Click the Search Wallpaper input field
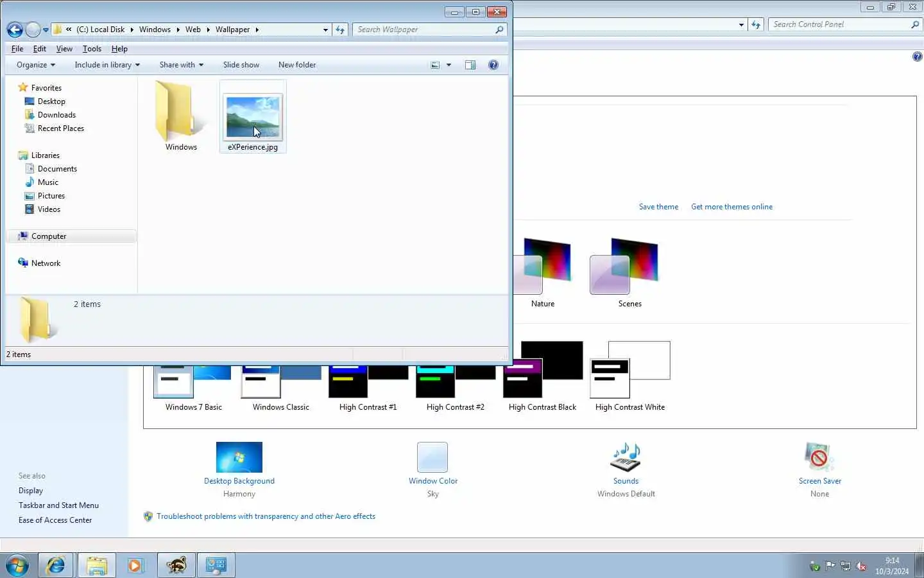Screen dimensions: 924x578 [x=424, y=30]
